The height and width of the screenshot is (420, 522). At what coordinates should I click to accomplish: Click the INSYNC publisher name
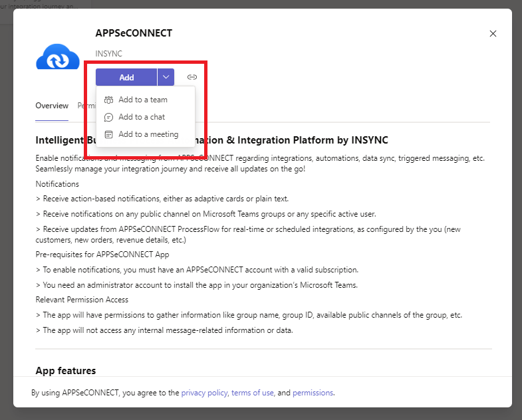(108, 54)
